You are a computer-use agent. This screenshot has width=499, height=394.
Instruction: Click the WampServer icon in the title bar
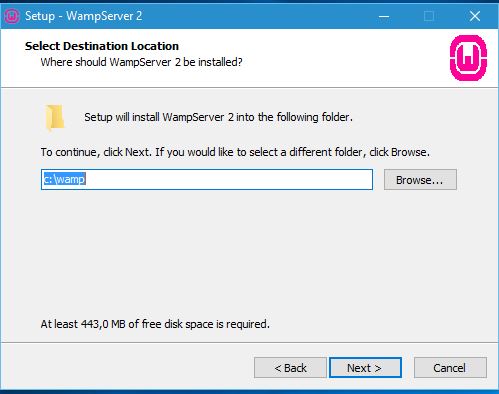pyautogui.click(x=12, y=16)
